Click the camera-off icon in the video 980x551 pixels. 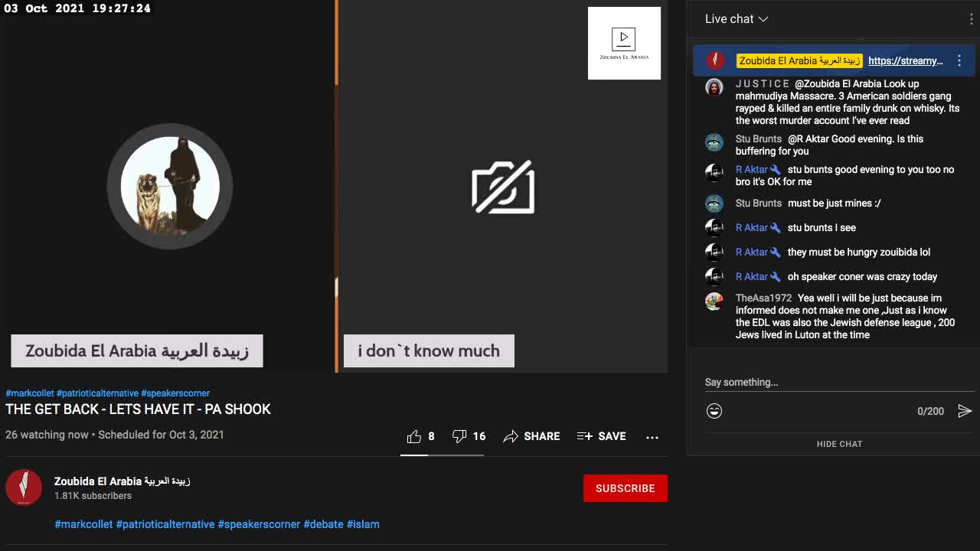(x=503, y=187)
